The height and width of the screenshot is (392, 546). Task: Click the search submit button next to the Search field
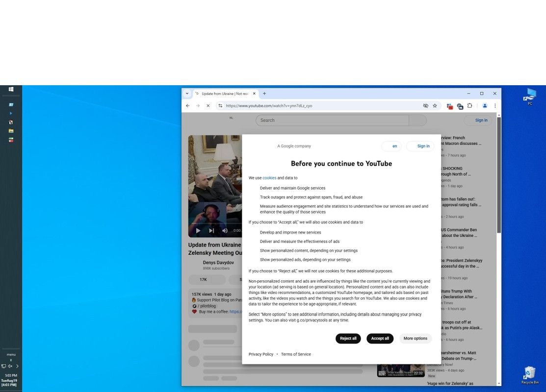(x=417, y=121)
